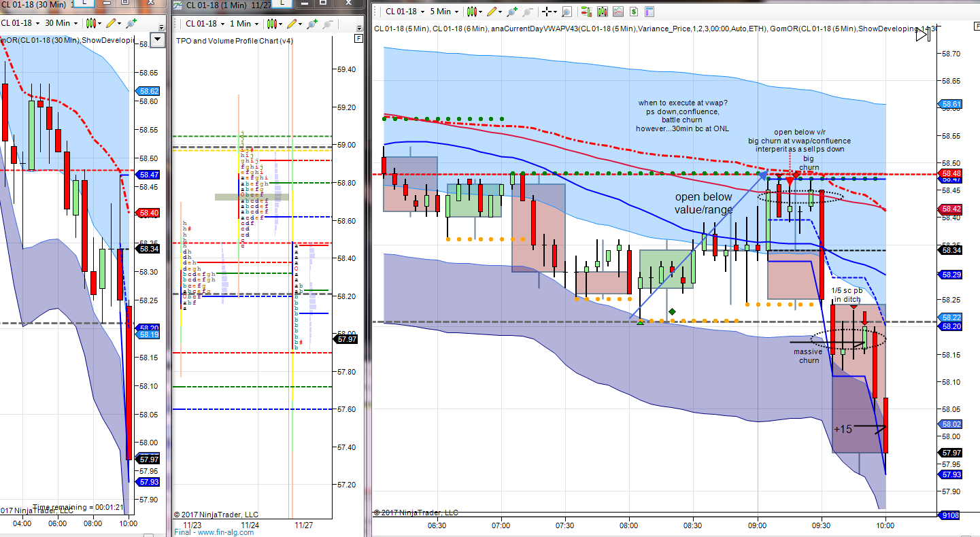Expand toolbar overflow in 1 Min window
The image size is (980, 537).
(359, 27)
